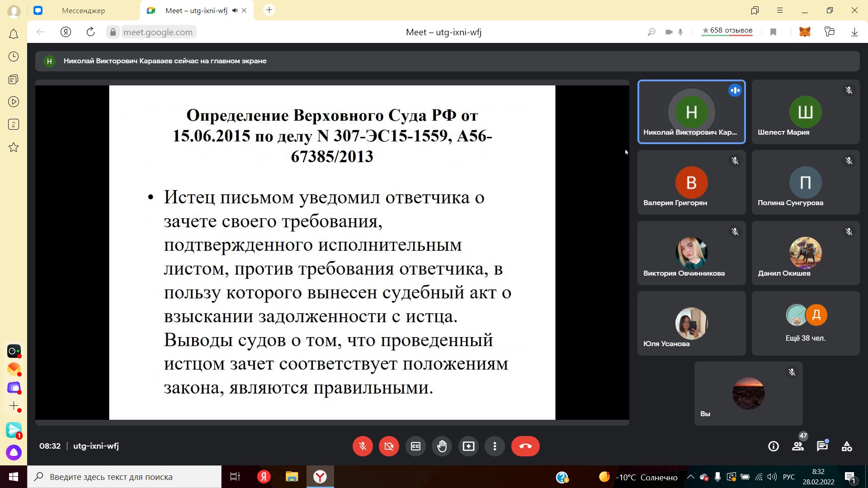Open volume control in system tray
The width and height of the screenshot is (868, 488).
pyautogui.click(x=772, y=477)
